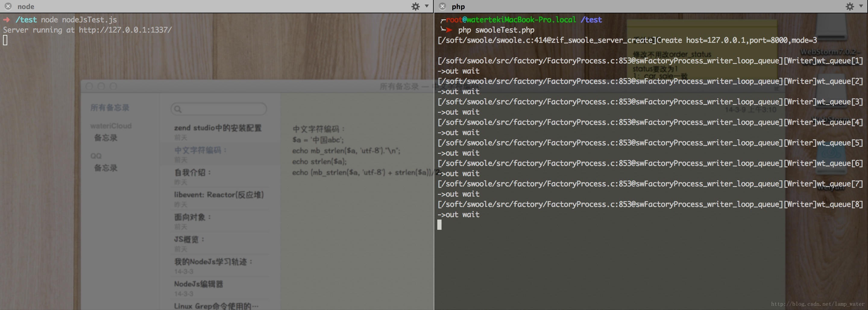Click the note body line 'echo strlen($a);'
Viewport: 868px width, 310px height.
pyautogui.click(x=319, y=162)
